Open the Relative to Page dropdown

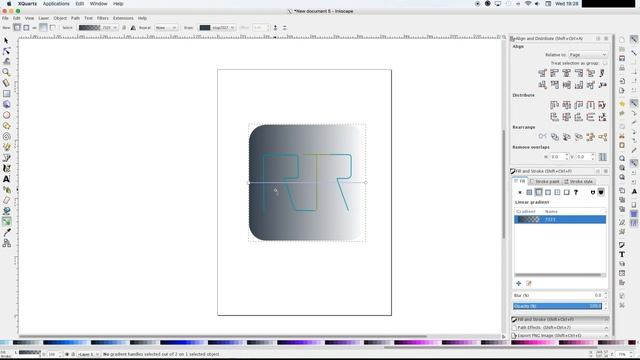(x=587, y=55)
